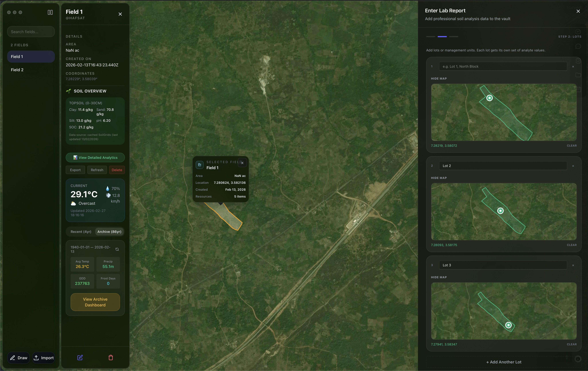The width and height of the screenshot is (588, 371).
Task: Click the active step progress segment
Action: coord(442,36)
